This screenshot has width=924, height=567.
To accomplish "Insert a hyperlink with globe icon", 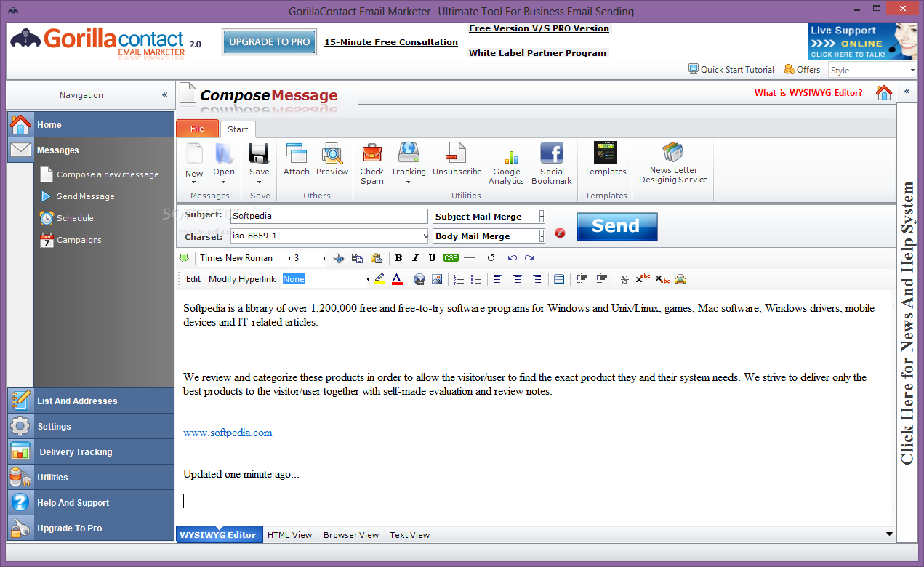I will point(419,279).
